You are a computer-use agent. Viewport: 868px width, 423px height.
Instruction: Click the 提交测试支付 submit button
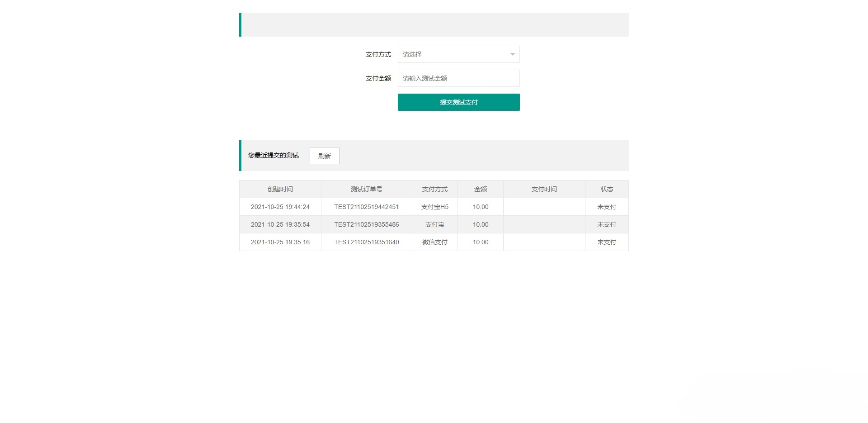[458, 102]
